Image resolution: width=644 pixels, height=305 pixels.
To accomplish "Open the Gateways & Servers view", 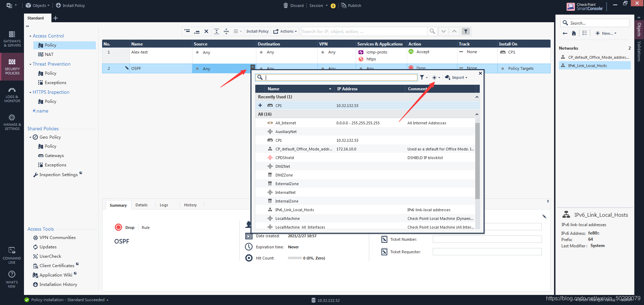I will tap(12, 39).
